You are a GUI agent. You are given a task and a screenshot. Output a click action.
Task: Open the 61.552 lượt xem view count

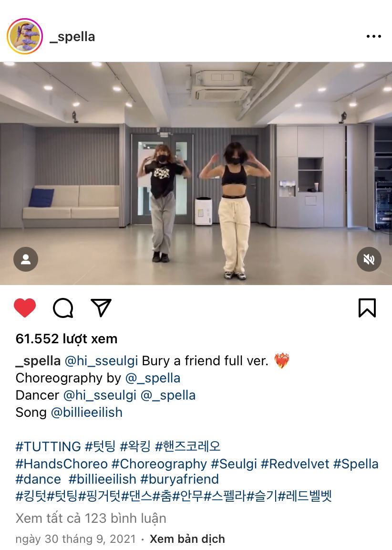[x=67, y=339]
